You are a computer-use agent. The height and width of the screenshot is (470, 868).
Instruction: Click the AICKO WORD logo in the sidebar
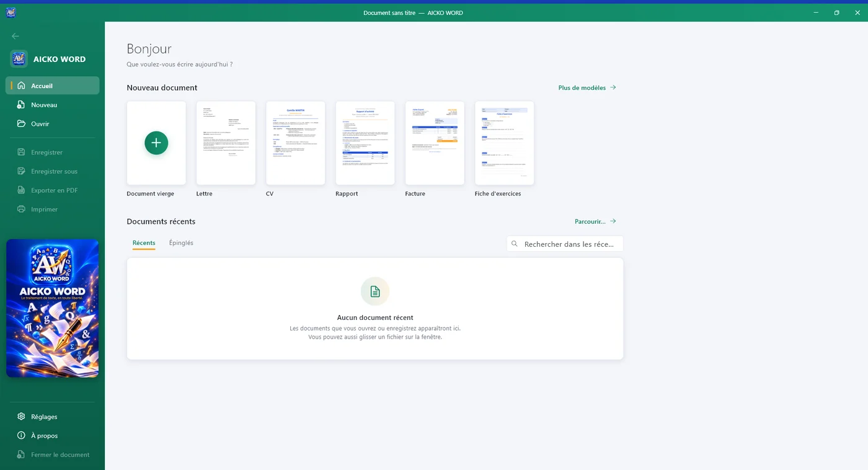[19, 59]
